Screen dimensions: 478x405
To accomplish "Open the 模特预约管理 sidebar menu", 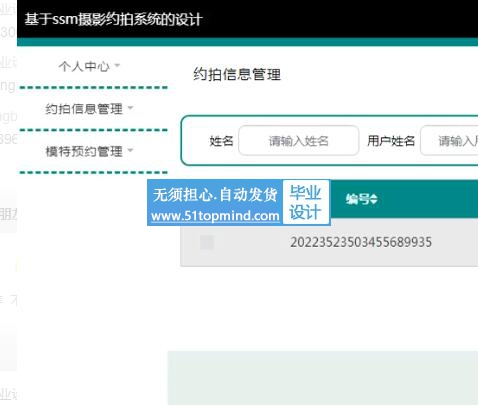I will (x=84, y=151).
